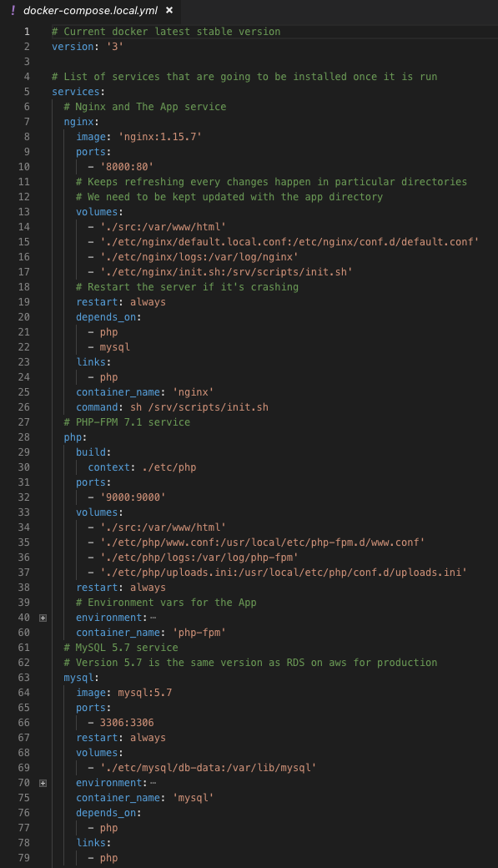The image size is (498, 868).
Task: Click the collapsed ellipsis after php environment
Action: click(x=153, y=618)
